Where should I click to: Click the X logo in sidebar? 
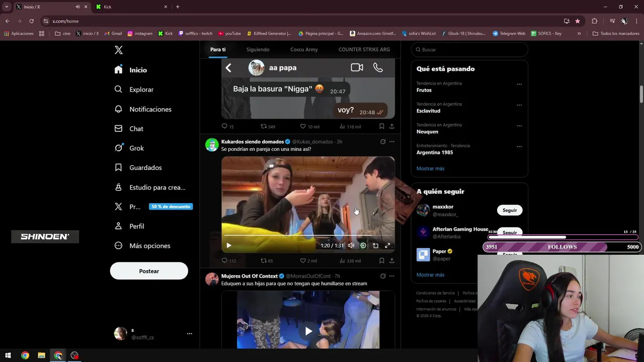pos(118,50)
